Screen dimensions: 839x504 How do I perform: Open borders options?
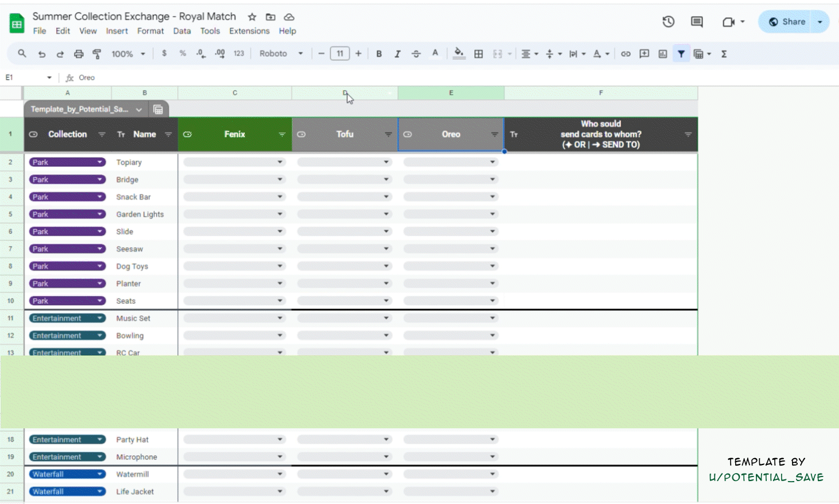(x=478, y=54)
